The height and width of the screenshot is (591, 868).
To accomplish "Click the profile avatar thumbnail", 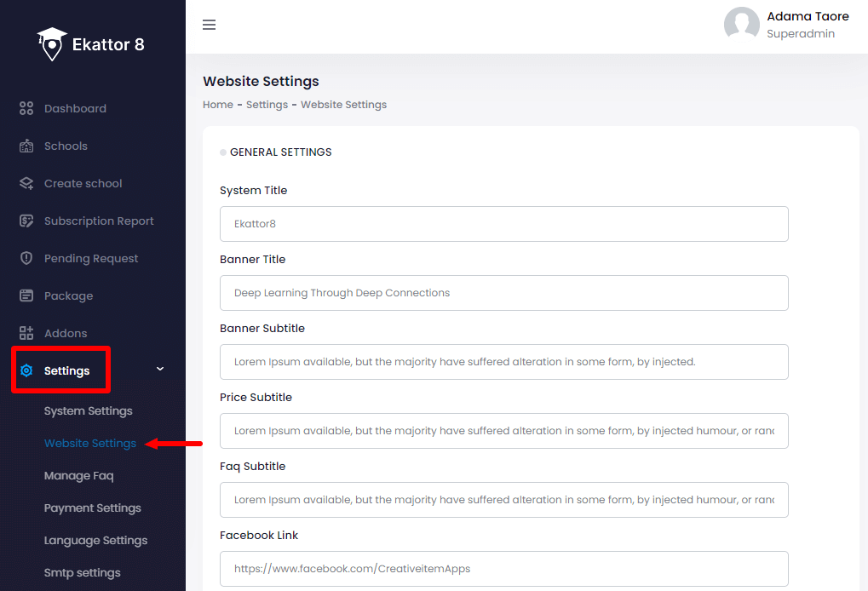I will tap(741, 24).
